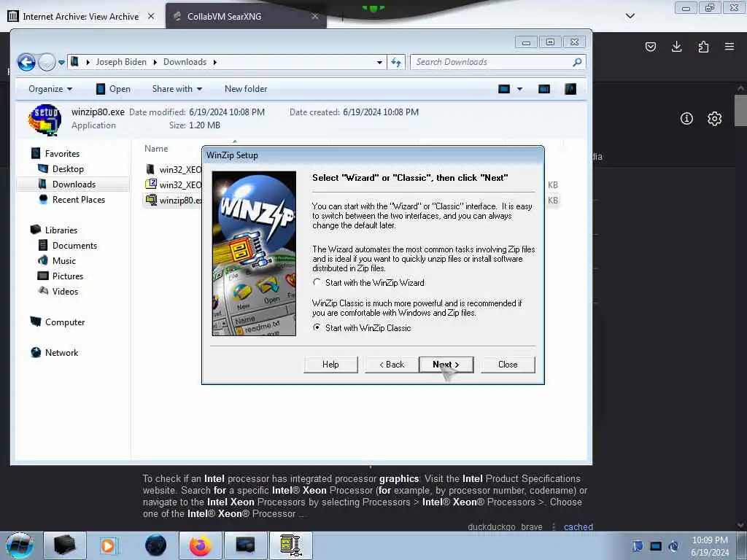The height and width of the screenshot is (560, 747).
Task: Close the CollabVM SearXNG tab
Action: click(x=315, y=16)
